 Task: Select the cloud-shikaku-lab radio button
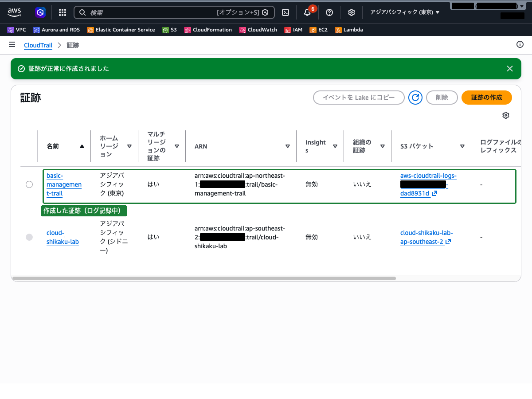coord(29,237)
